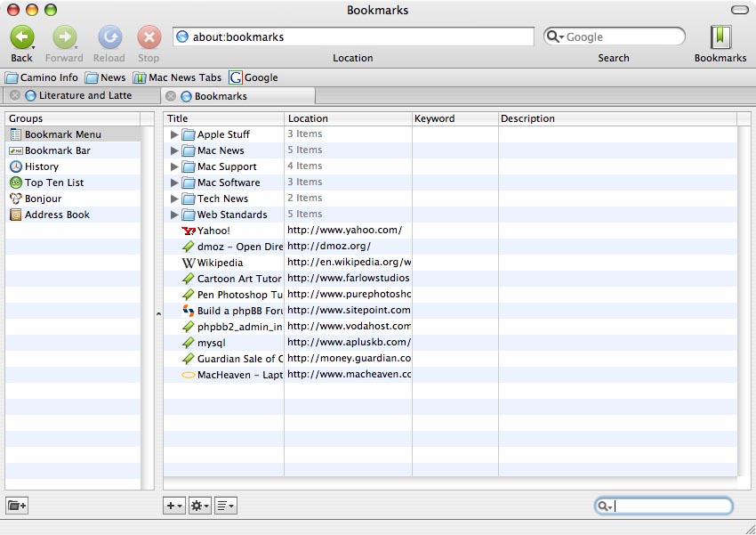Click the dmoz bookmark icon
This screenshot has height=535, width=756.
tap(188, 247)
